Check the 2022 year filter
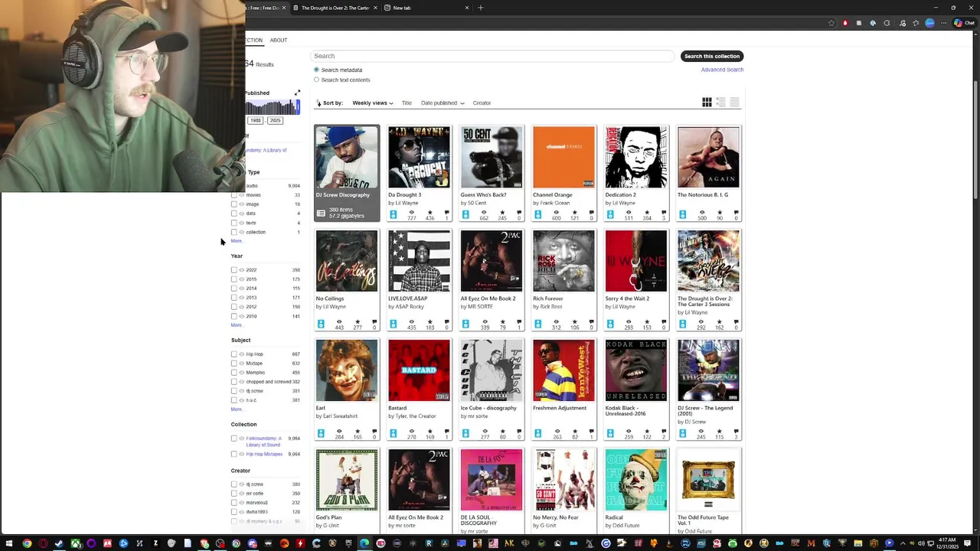Viewport: 980px width, 551px height. click(234, 270)
